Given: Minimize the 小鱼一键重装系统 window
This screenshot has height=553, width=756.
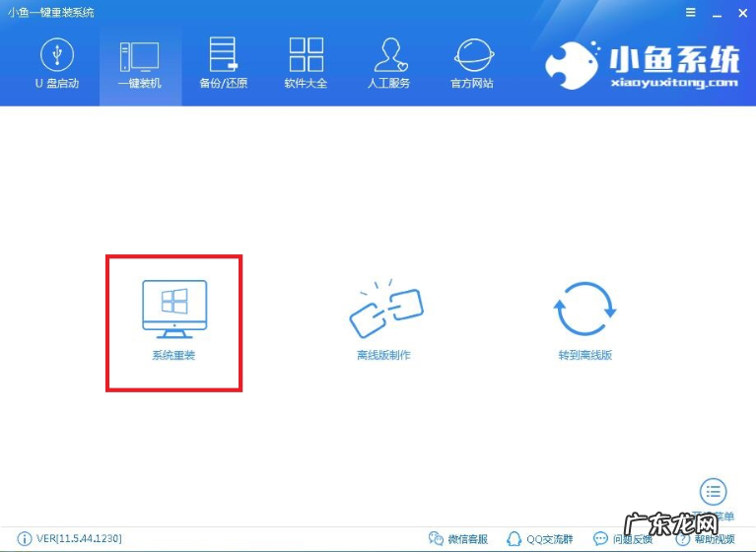Looking at the screenshot, I should [x=717, y=14].
